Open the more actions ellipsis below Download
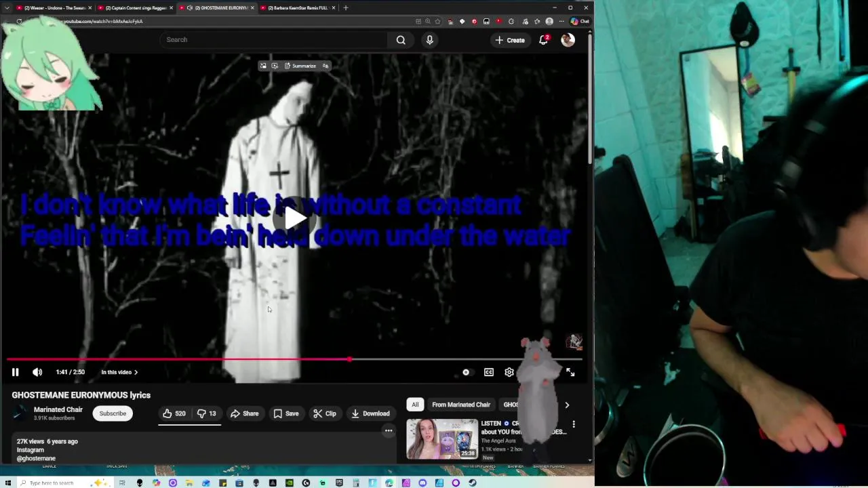868x488 pixels. click(x=389, y=430)
